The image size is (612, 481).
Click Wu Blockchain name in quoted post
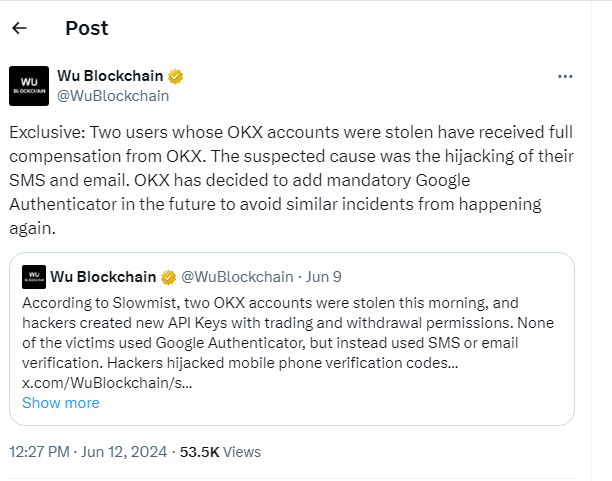[x=103, y=276]
